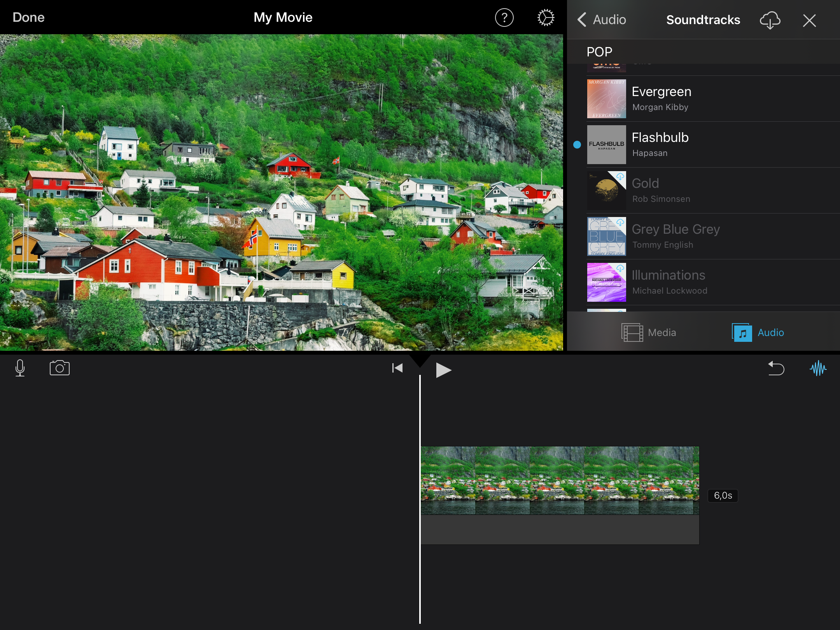Open iMovie help
Image resolution: width=840 pixels, height=630 pixels.
504,17
